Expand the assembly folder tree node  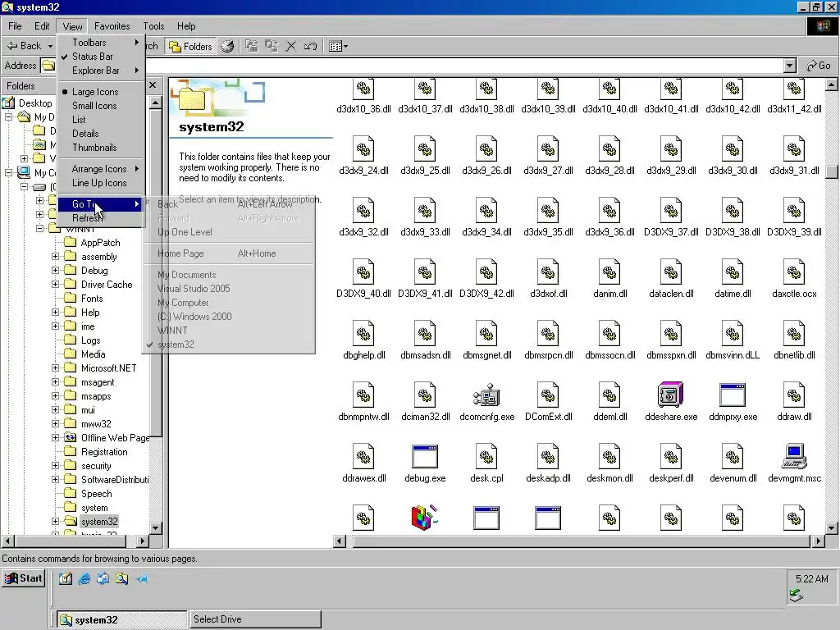coord(55,257)
